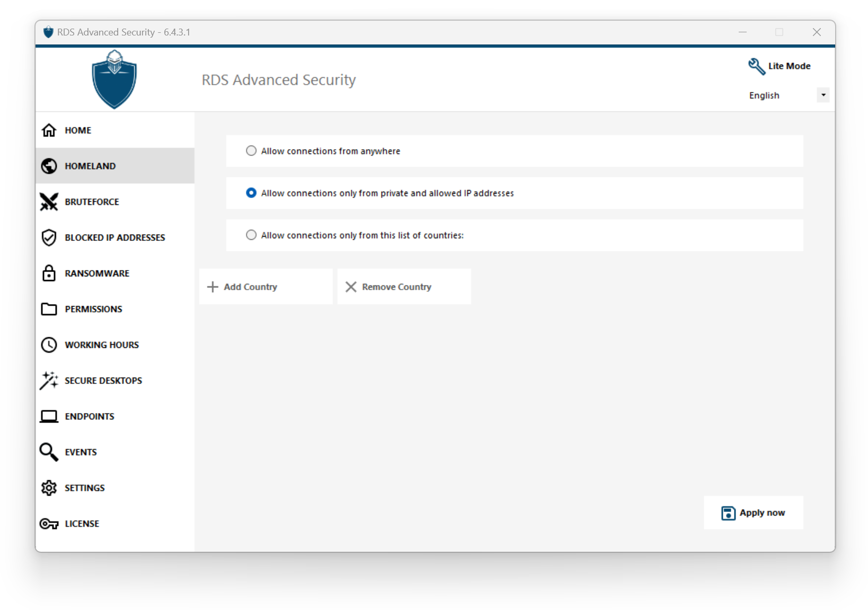Click the Working Hours clock icon
Viewport: 868px width, 610px height.
(49, 345)
